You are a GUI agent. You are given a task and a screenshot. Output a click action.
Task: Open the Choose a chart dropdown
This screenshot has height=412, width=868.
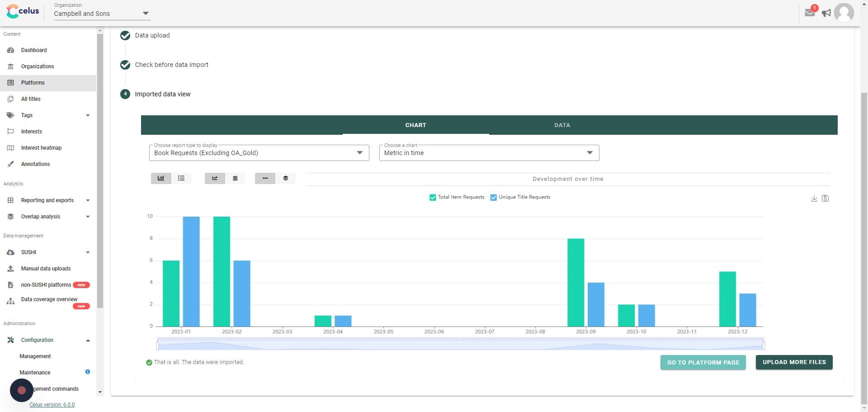(x=489, y=153)
